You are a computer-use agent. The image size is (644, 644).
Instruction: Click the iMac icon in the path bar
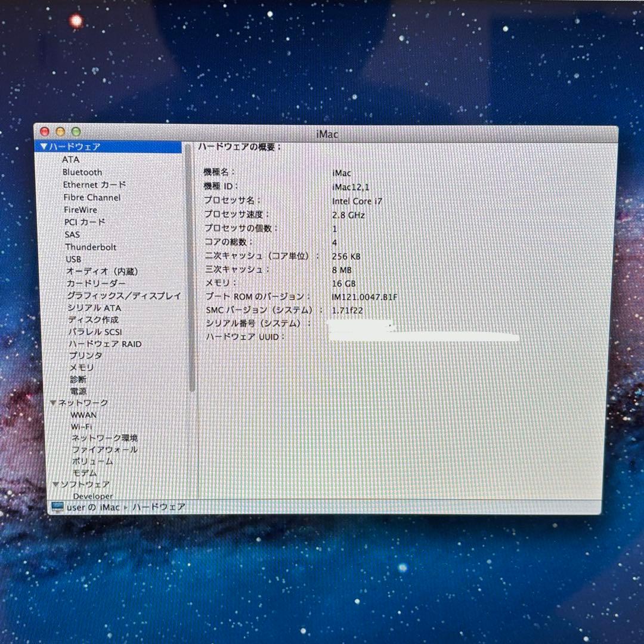57,506
